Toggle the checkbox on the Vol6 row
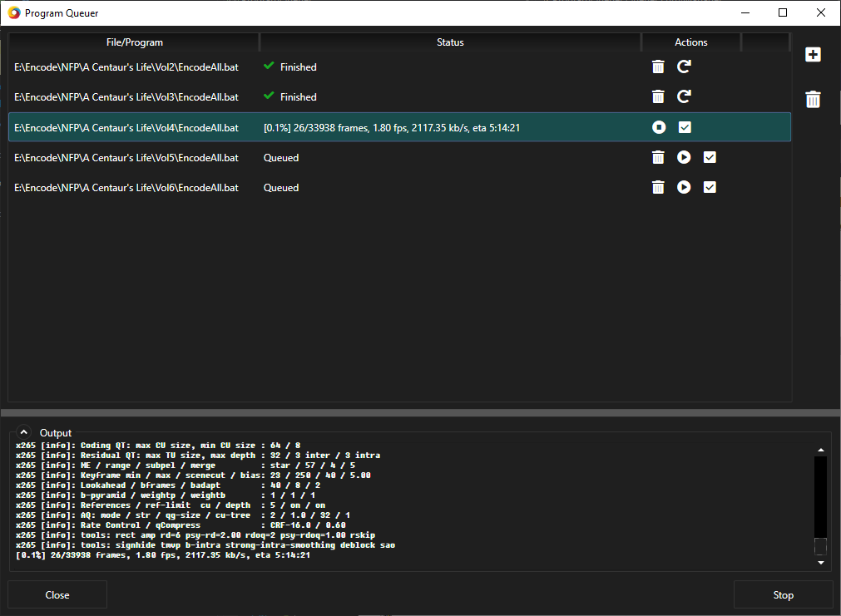This screenshot has width=841, height=616. 710,187
